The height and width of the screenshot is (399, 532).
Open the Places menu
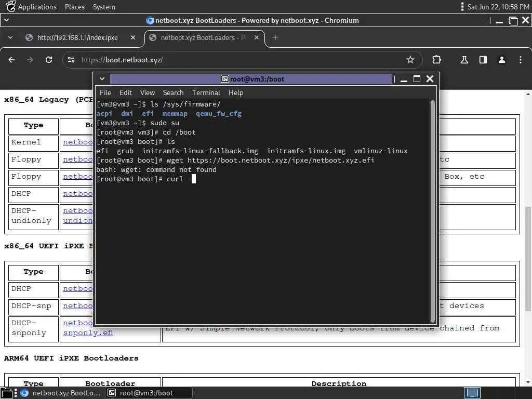pyautogui.click(x=75, y=7)
